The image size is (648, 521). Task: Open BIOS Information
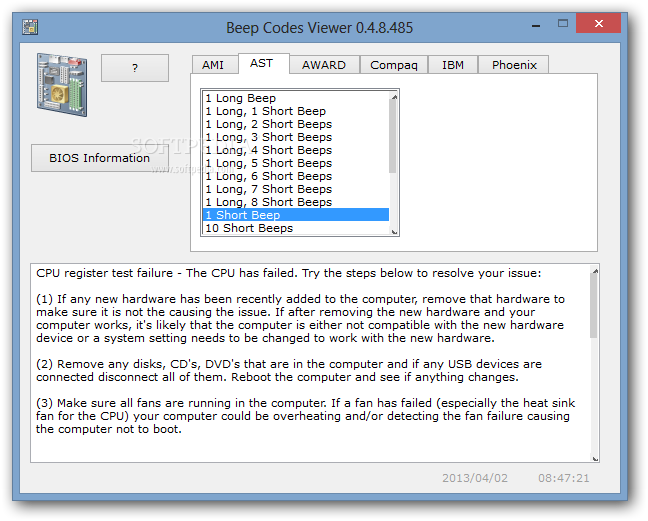(100, 158)
